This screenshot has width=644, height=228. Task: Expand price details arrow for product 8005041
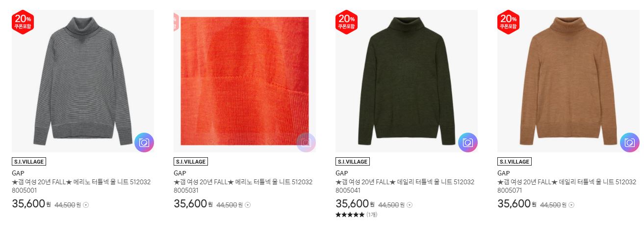click(x=410, y=205)
